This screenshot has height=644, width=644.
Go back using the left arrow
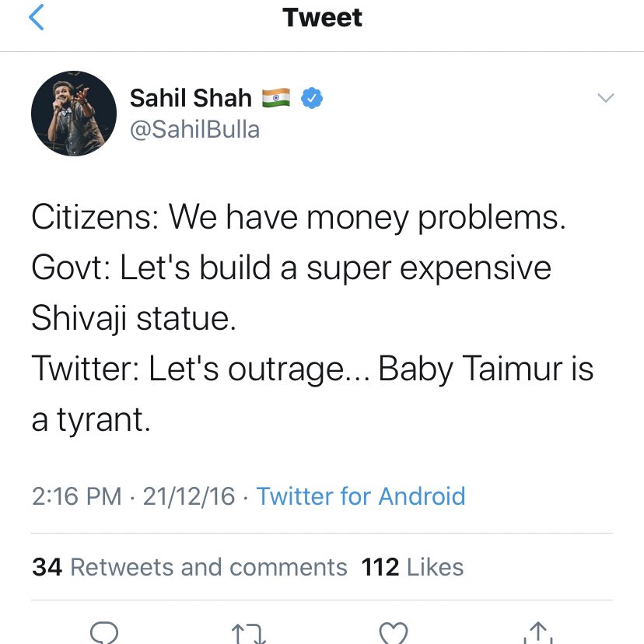click(x=36, y=17)
